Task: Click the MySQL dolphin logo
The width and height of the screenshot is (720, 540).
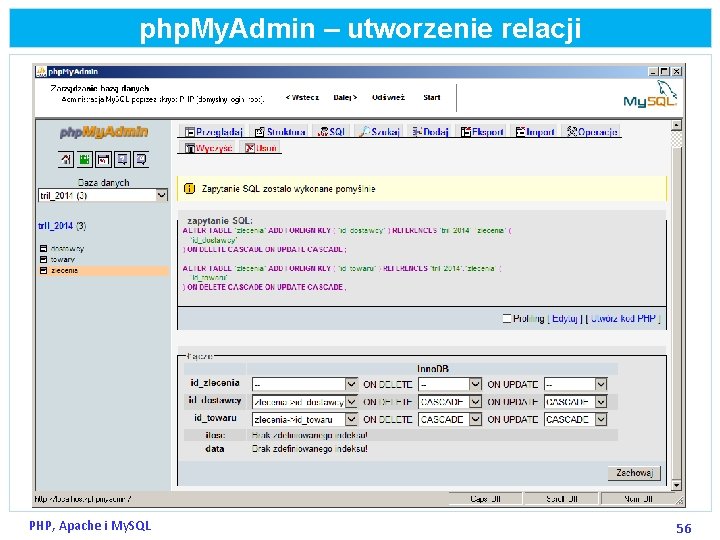Action: coord(650,94)
